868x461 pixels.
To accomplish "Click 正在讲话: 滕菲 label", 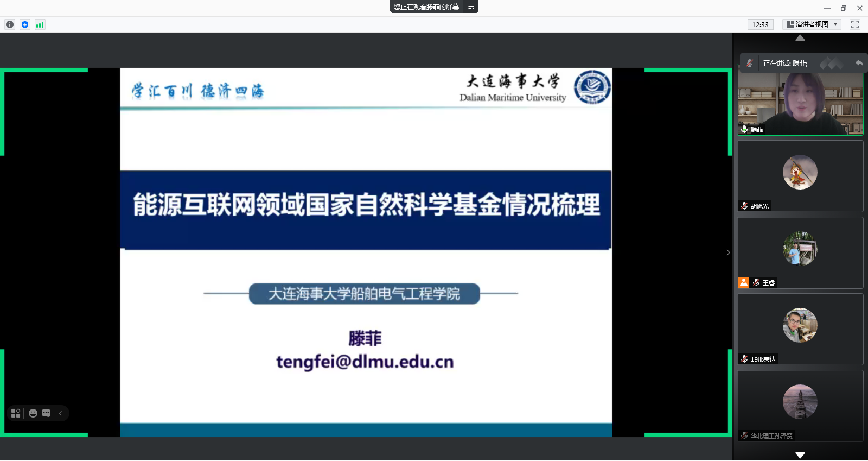I will click(785, 64).
